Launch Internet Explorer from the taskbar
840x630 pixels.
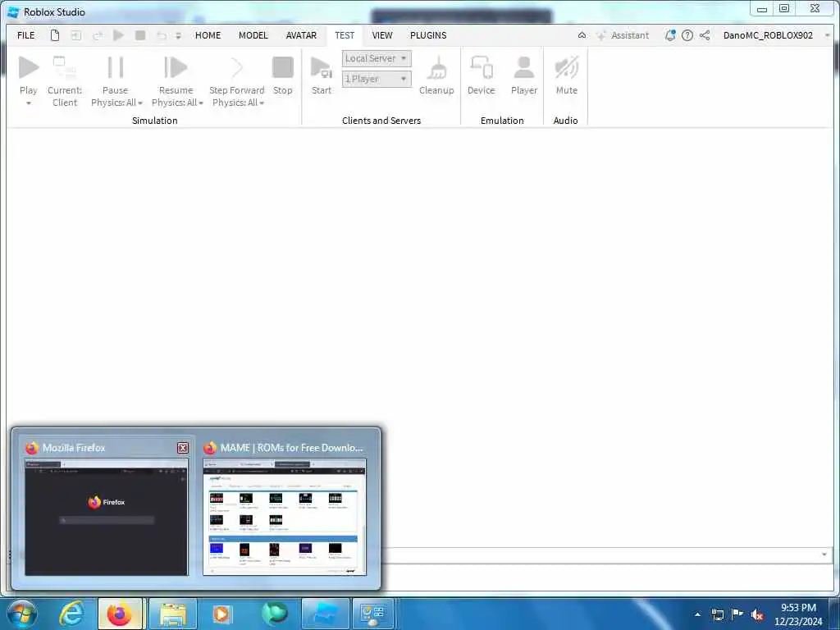71,614
